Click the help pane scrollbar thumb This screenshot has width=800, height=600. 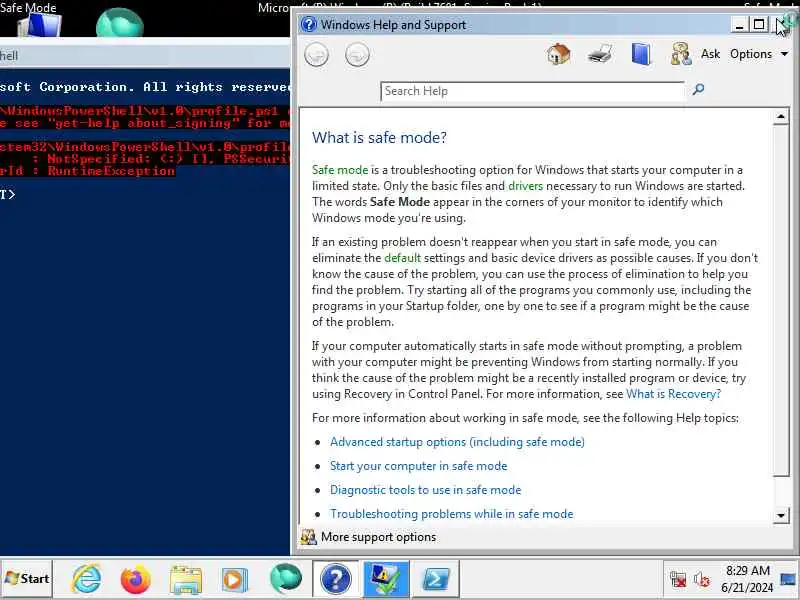click(781, 301)
